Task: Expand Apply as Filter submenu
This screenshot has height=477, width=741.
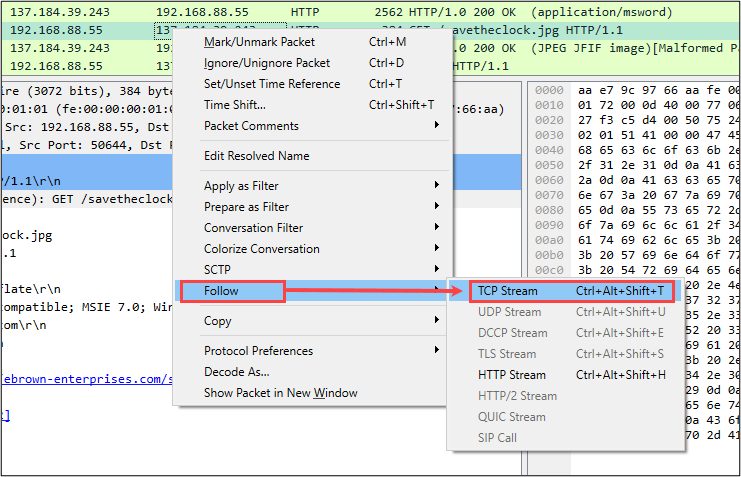Action: (241, 186)
